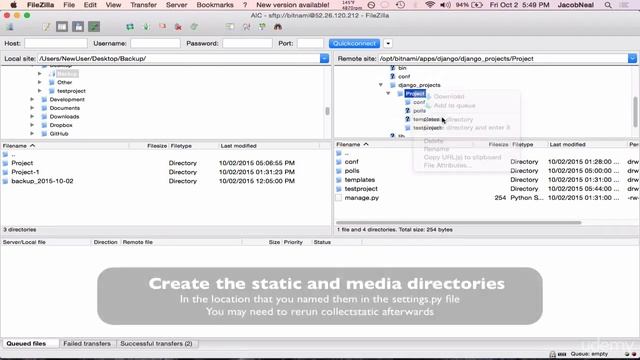Screen dimensions: 640x360
Task: Refresh the file and folder lists
Action: tap(130, 27)
